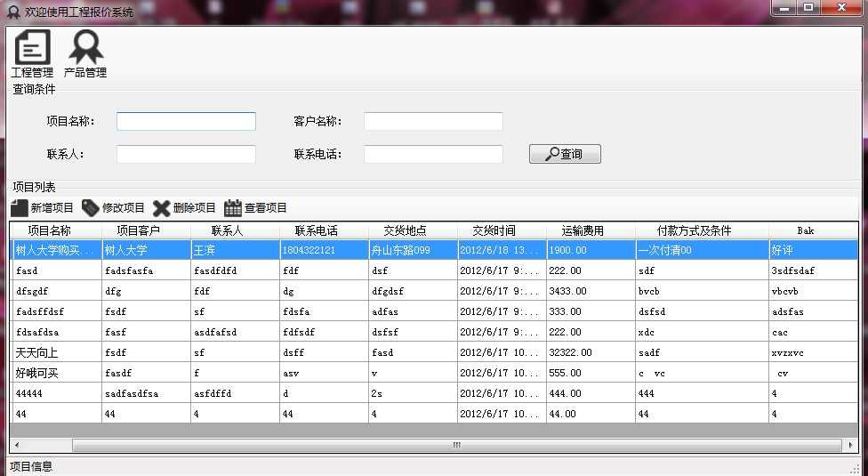The width and height of the screenshot is (868, 476).
Task: Click the application icon in title bar
Action: coord(13,12)
